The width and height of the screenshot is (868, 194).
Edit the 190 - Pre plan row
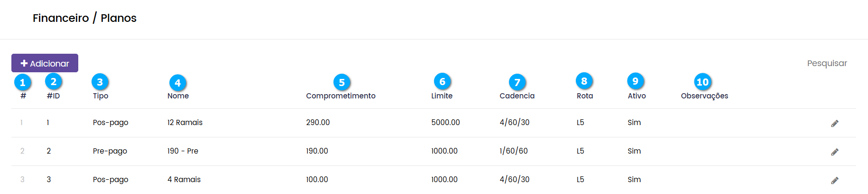pyautogui.click(x=835, y=152)
